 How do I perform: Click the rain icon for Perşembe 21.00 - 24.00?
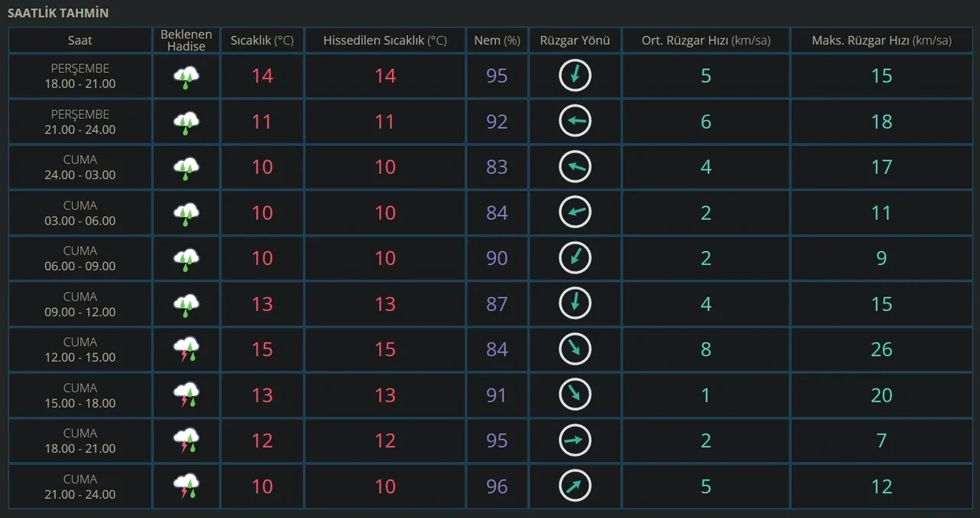(x=186, y=123)
